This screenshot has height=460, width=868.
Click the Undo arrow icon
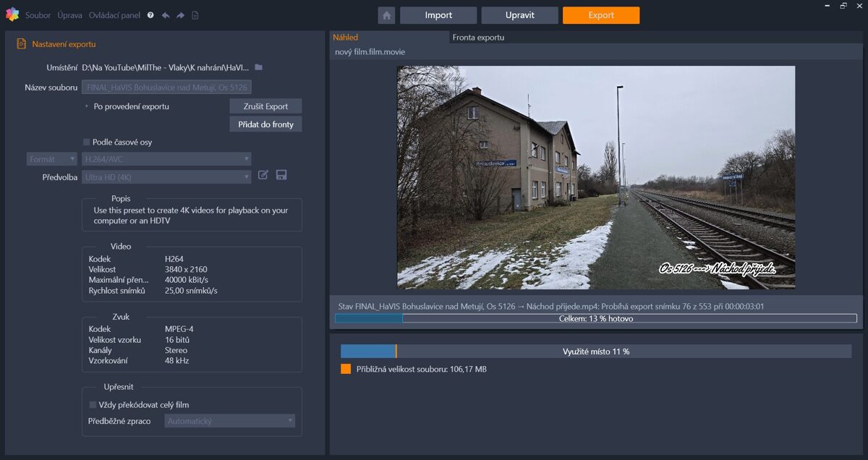point(166,14)
